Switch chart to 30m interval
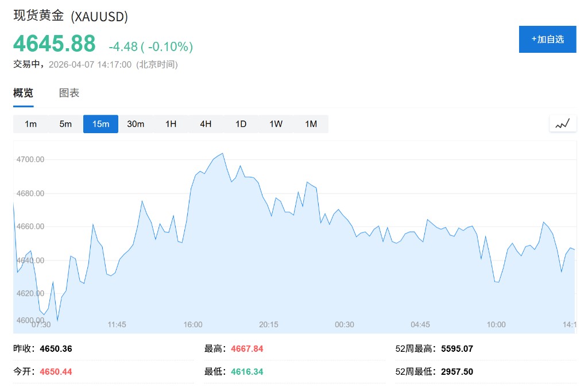 pos(136,124)
